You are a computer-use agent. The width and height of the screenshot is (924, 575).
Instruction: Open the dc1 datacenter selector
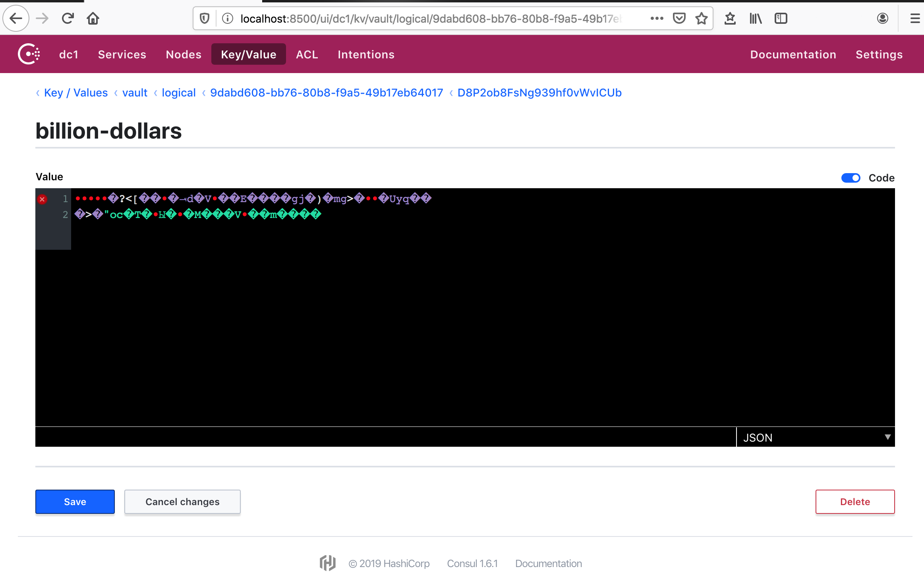(x=69, y=54)
